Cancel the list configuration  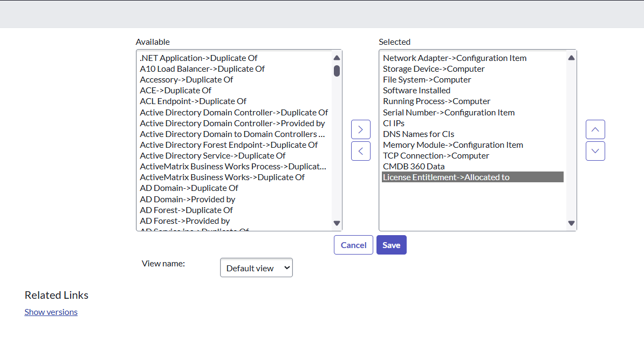pyautogui.click(x=353, y=245)
